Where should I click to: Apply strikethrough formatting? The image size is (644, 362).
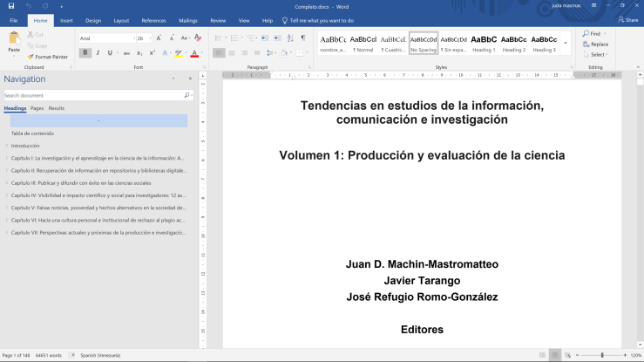point(125,53)
